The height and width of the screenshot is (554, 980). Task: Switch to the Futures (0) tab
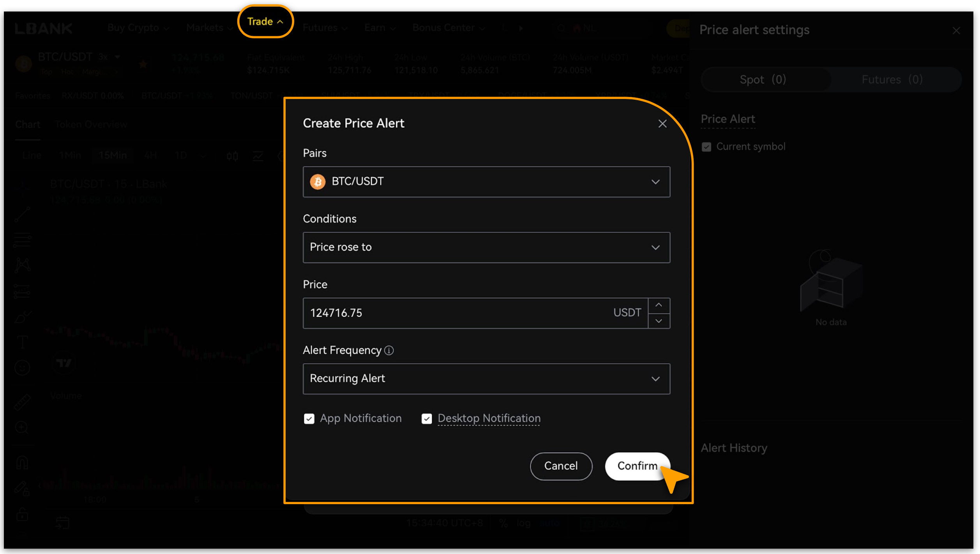892,79
